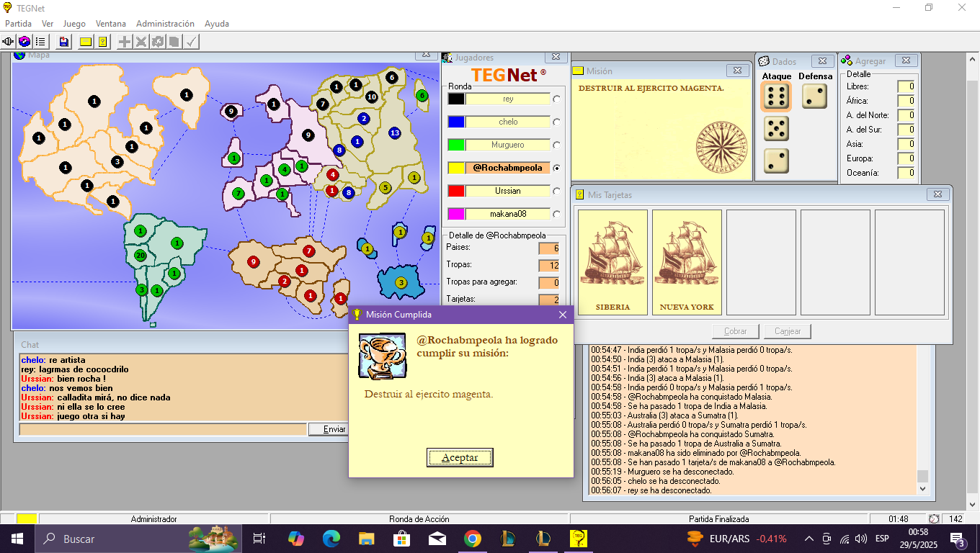Open the Ventana menu

[111, 24]
